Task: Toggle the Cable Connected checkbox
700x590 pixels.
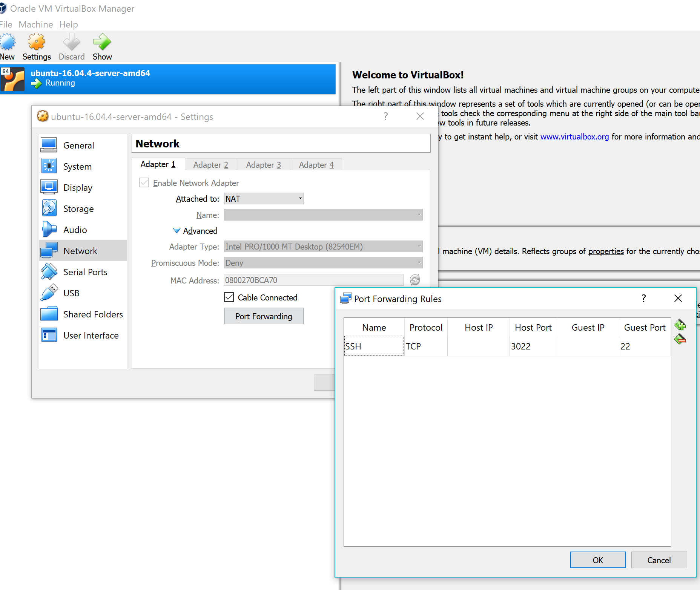Action: 229,297
